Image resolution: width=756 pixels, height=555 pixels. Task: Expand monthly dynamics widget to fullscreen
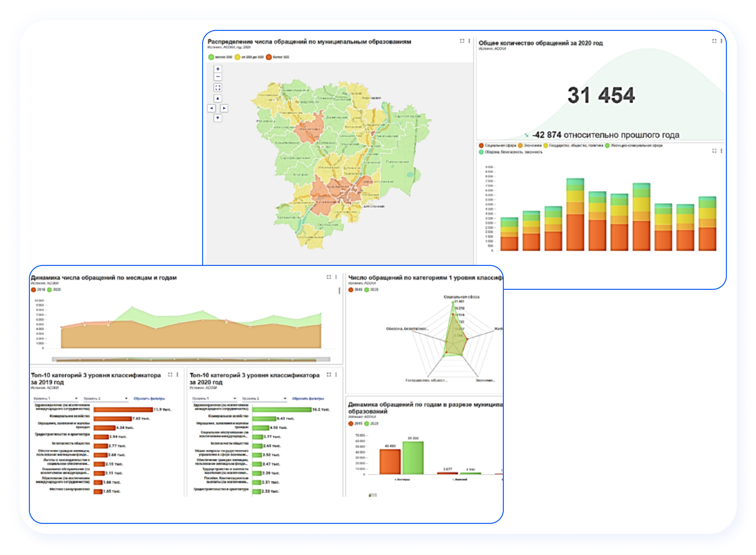[x=329, y=277]
